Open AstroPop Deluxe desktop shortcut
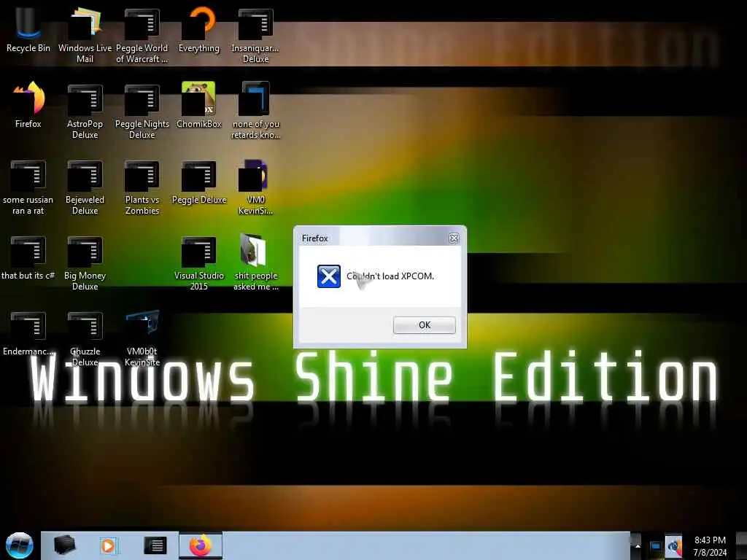Image resolution: width=747 pixels, height=560 pixels. tap(85, 111)
